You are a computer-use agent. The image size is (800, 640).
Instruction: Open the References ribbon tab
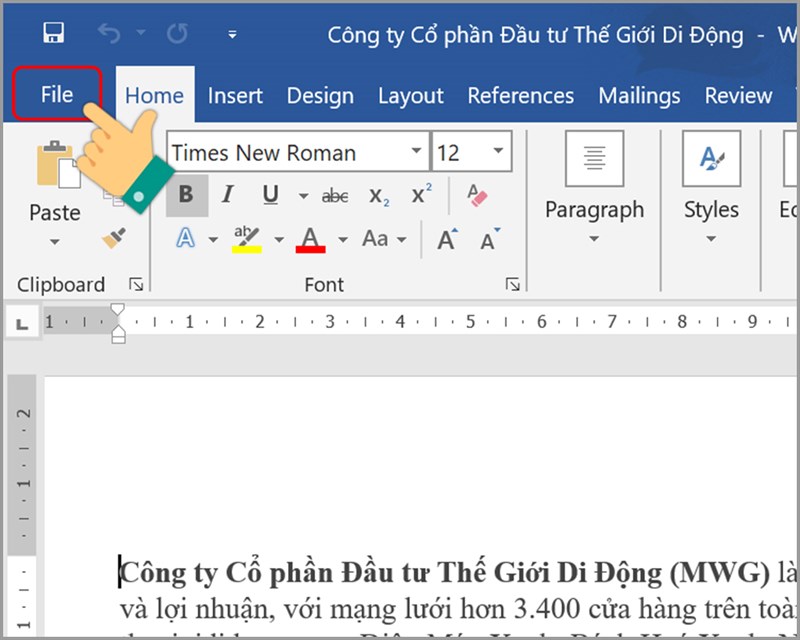click(x=520, y=95)
